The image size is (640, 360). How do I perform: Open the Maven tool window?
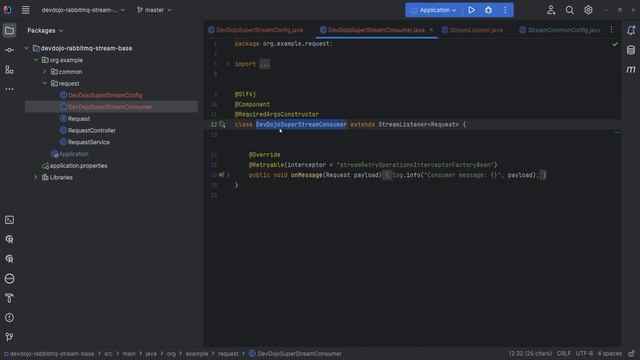631,69
